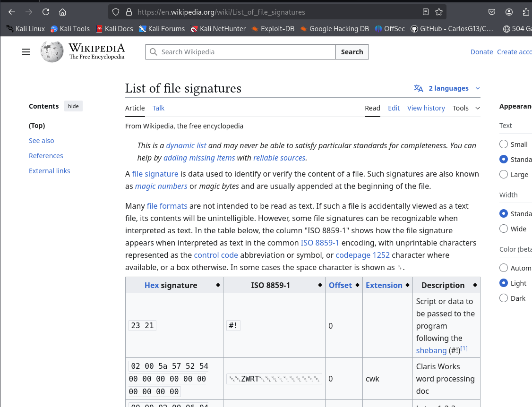The image size is (532, 407).
Task: Open the Firefox account profile icon
Action: click(509, 12)
